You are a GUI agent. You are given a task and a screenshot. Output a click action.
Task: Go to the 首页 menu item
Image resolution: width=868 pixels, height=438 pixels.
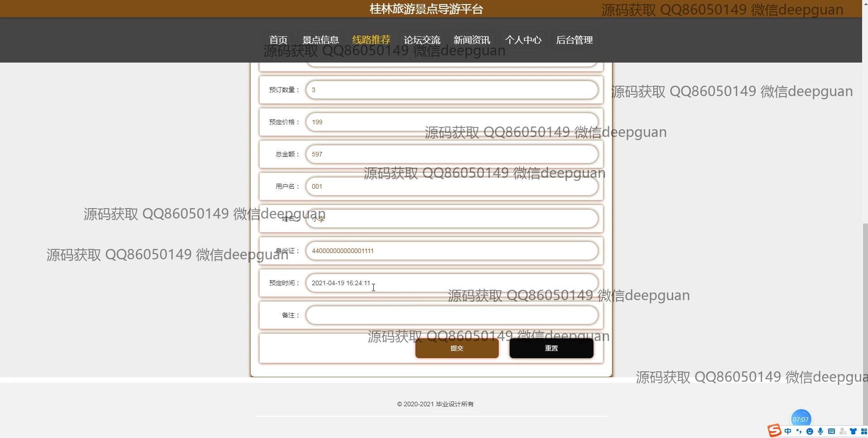point(278,40)
